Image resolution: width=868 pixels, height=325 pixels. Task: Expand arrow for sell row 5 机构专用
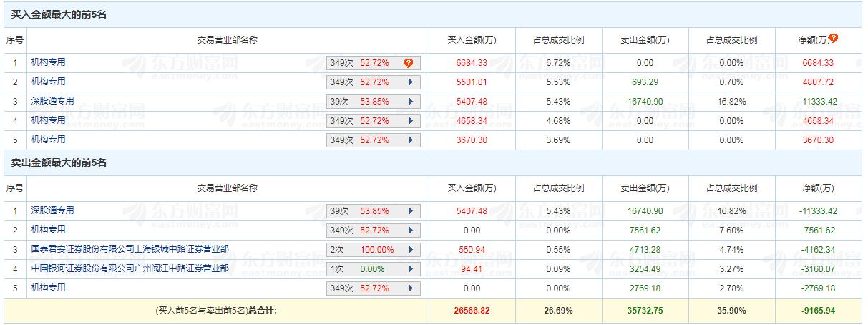tap(411, 288)
